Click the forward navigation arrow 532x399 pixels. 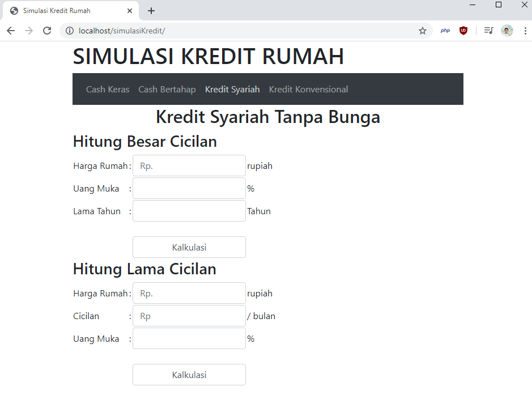pyautogui.click(x=28, y=31)
